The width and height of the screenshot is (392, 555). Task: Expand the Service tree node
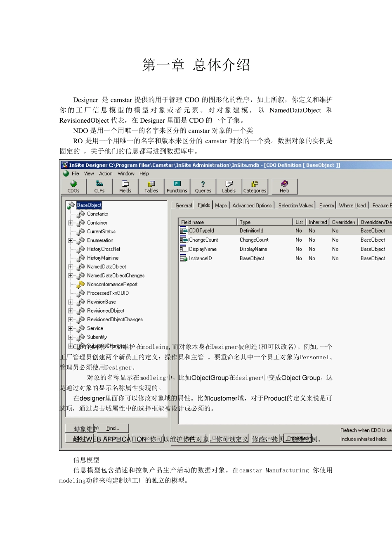click(x=71, y=328)
